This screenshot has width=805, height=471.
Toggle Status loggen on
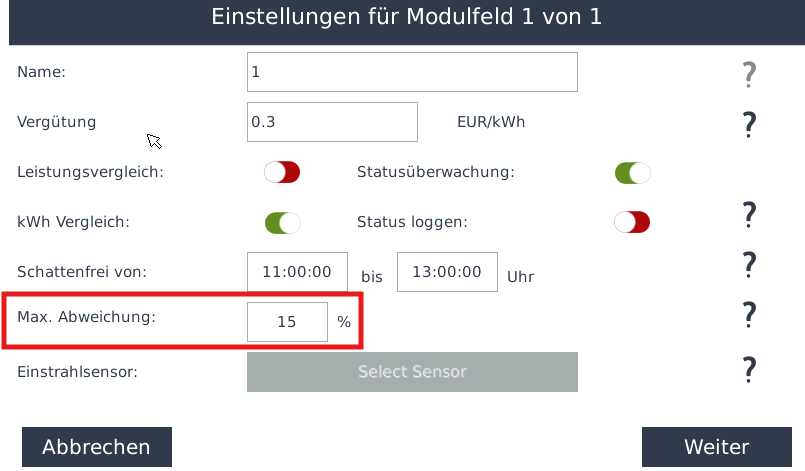[x=632, y=221]
